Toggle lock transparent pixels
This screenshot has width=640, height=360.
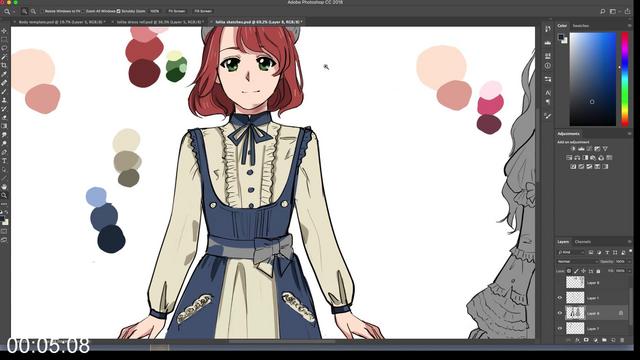point(569,271)
